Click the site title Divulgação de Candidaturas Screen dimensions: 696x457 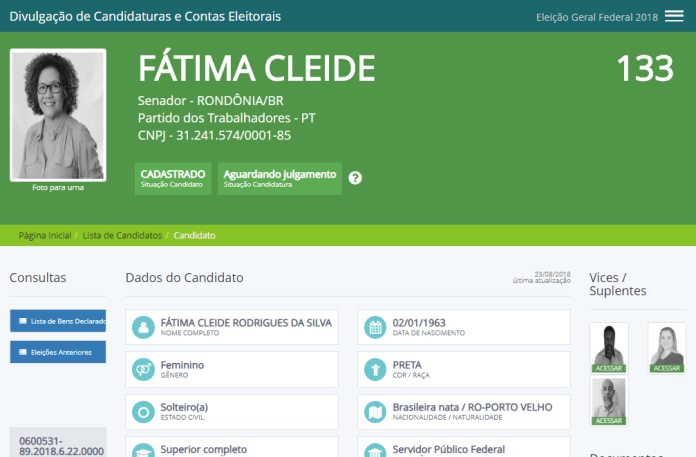[145, 16]
